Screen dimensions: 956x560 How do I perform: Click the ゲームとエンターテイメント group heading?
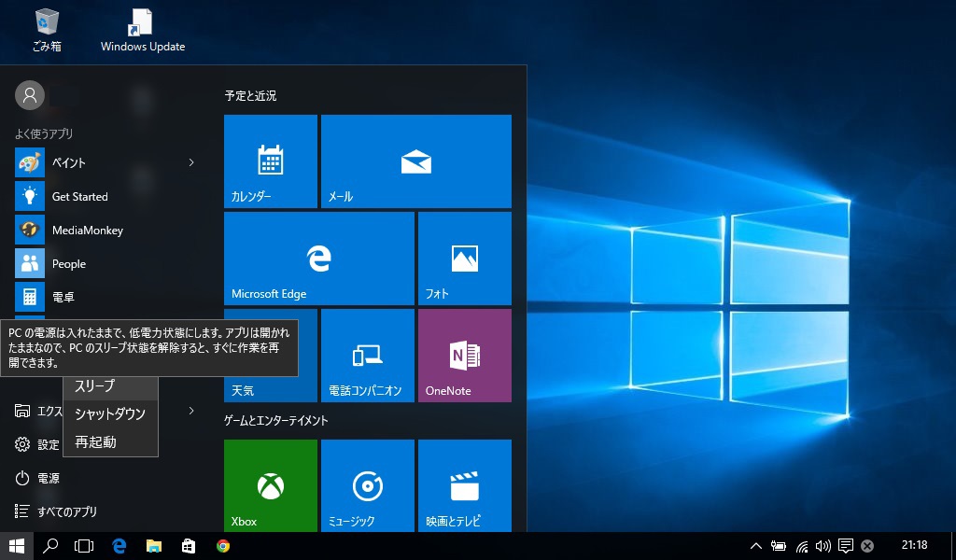(276, 420)
